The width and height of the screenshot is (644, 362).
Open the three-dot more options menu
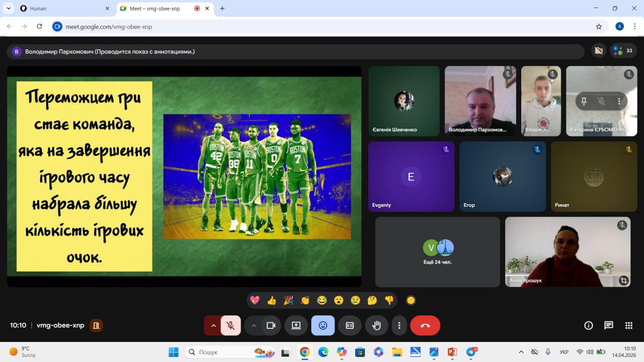coord(399,325)
